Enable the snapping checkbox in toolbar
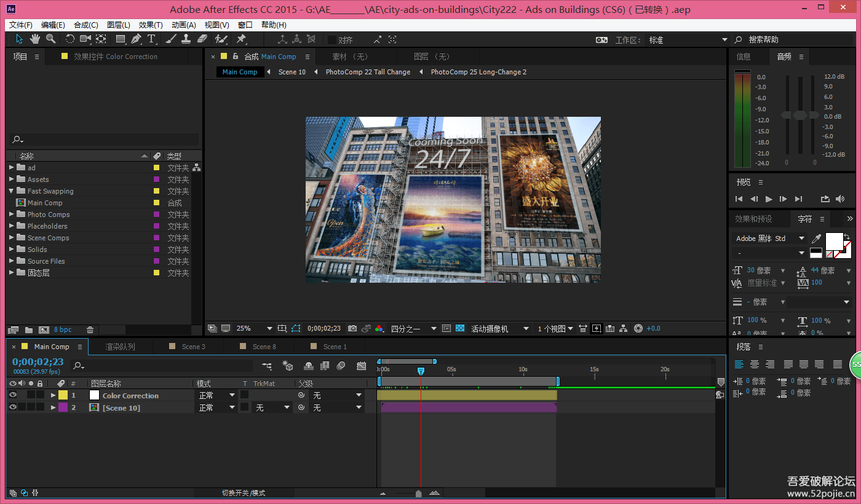 point(332,40)
